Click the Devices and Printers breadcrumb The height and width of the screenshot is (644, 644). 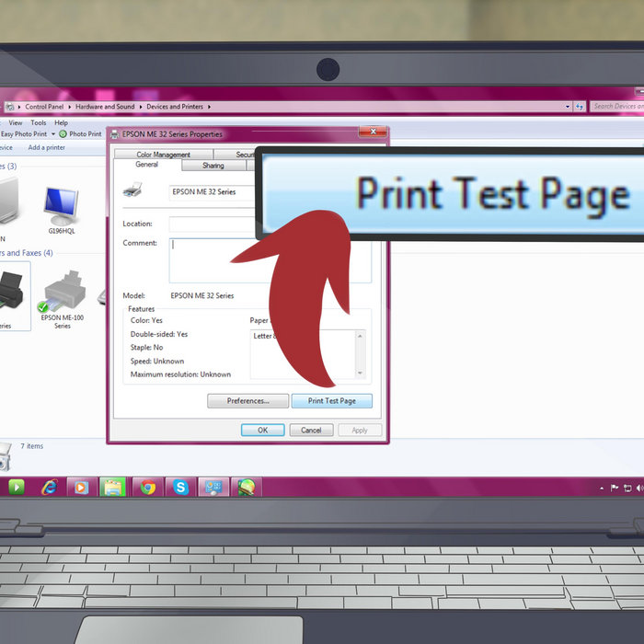[175, 107]
